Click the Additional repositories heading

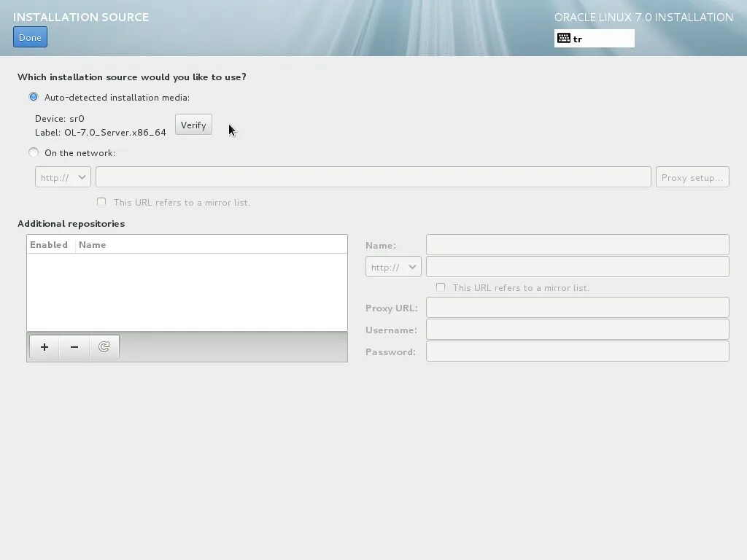point(71,224)
